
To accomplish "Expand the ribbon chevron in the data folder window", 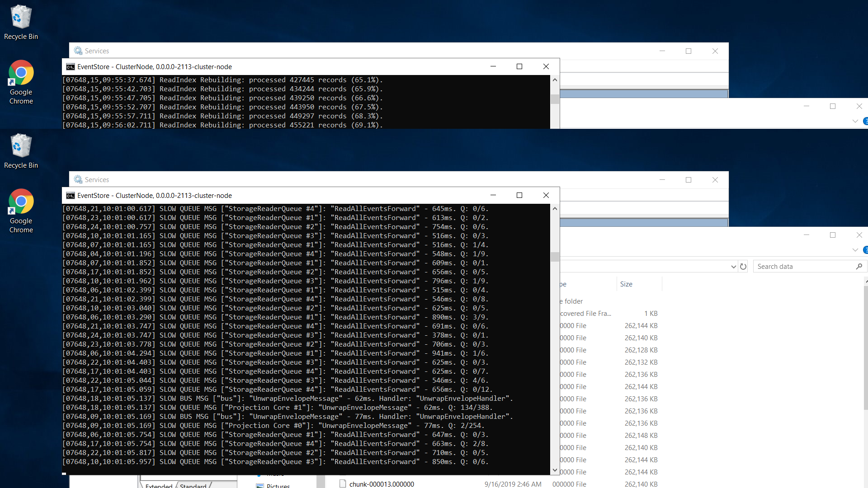I will tap(855, 250).
